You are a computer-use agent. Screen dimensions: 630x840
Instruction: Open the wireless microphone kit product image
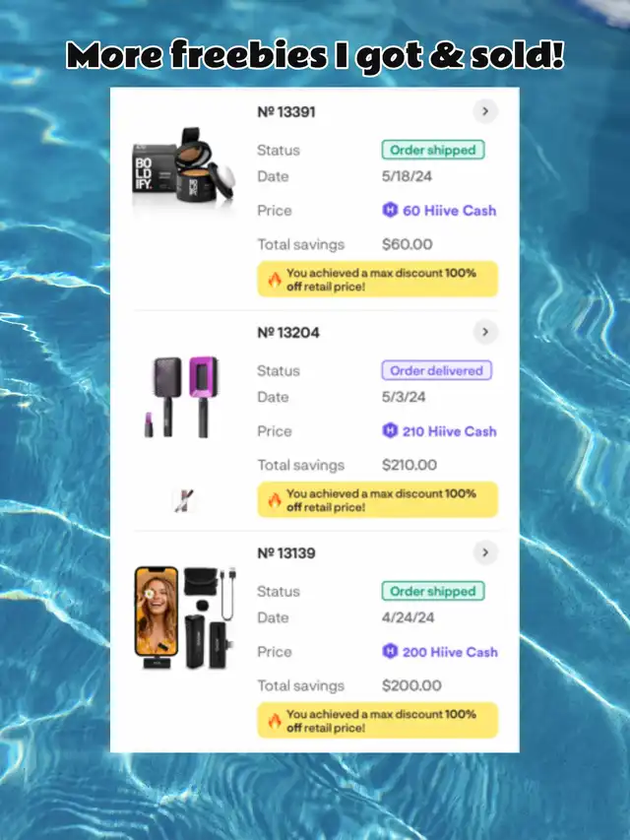point(185,618)
